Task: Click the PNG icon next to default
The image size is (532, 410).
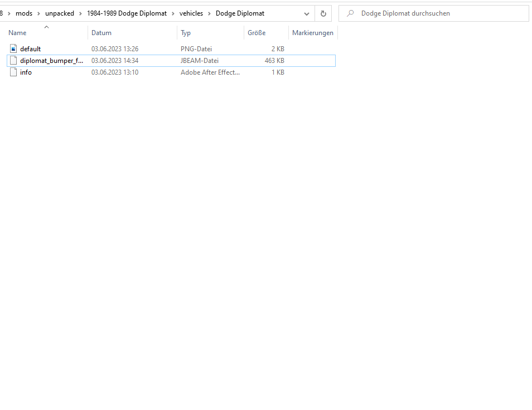Action: click(x=13, y=49)
